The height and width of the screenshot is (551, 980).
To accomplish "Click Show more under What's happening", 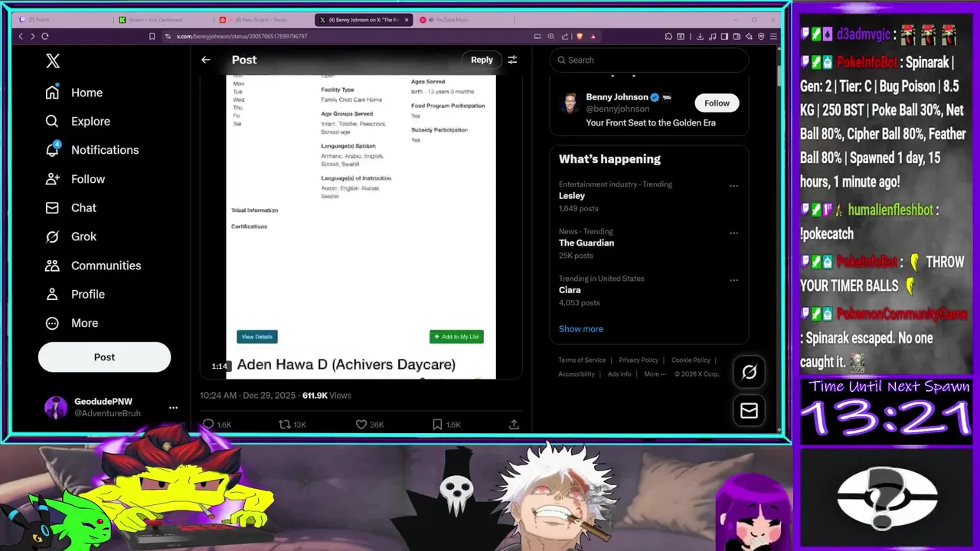I will [581, 329].
